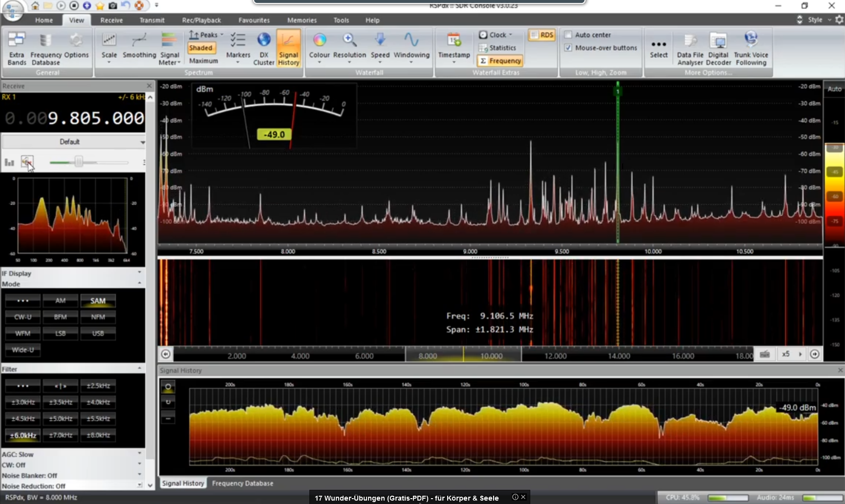Open DX Cluster globe
845x504 pixels.
click(x=264, y=49)
